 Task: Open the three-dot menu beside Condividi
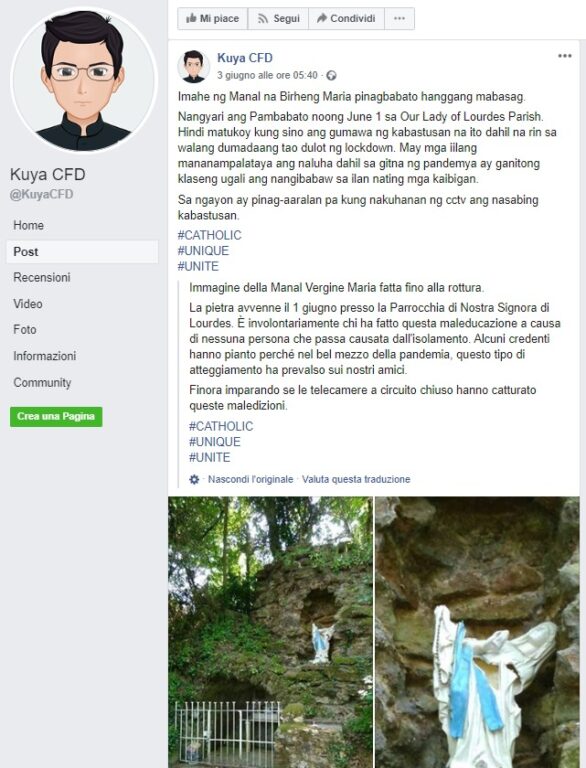click(x=399, y=19)
